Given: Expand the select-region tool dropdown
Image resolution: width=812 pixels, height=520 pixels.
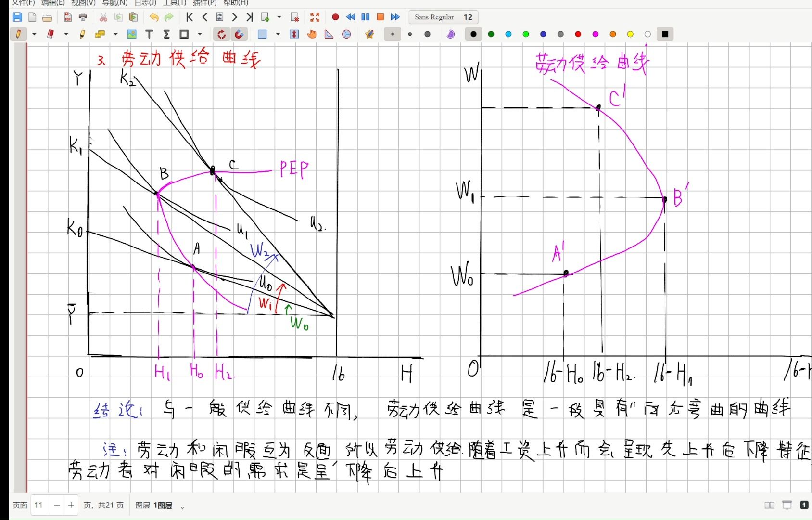Looking at the screenshot, I should coord(278,34).
